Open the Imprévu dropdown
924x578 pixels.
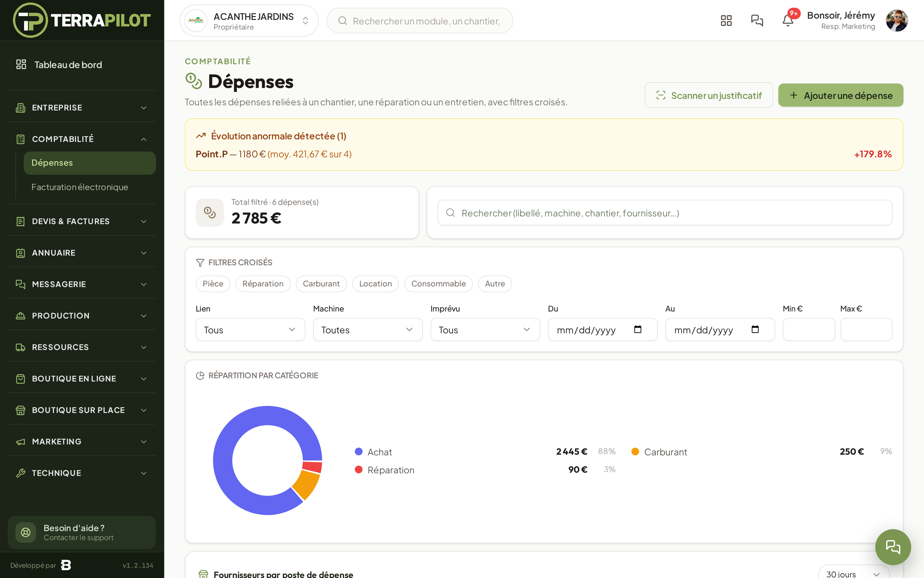485,329
